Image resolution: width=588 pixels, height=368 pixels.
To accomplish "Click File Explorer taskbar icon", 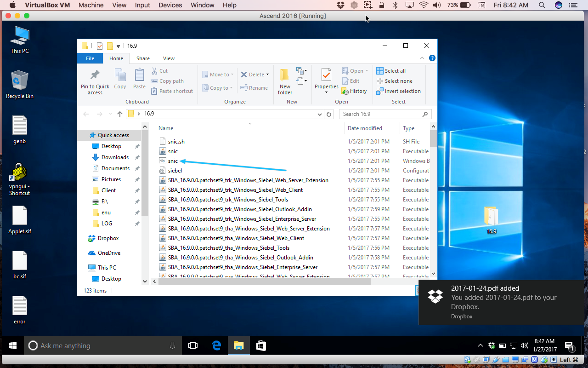I will (239, 345).
